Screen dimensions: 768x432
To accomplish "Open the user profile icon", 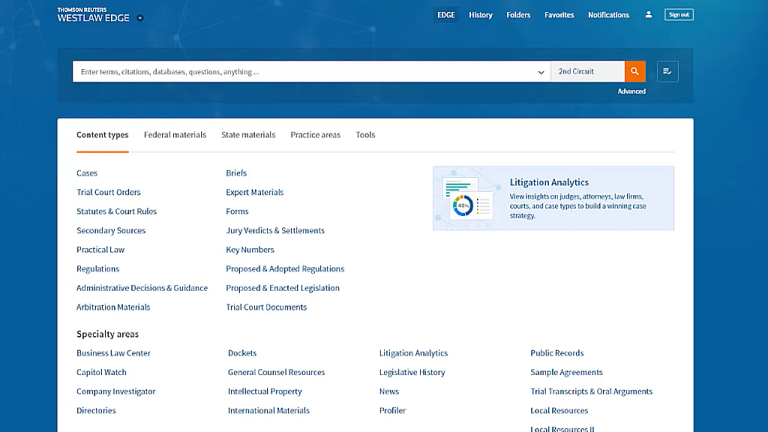I will (649, 15).
